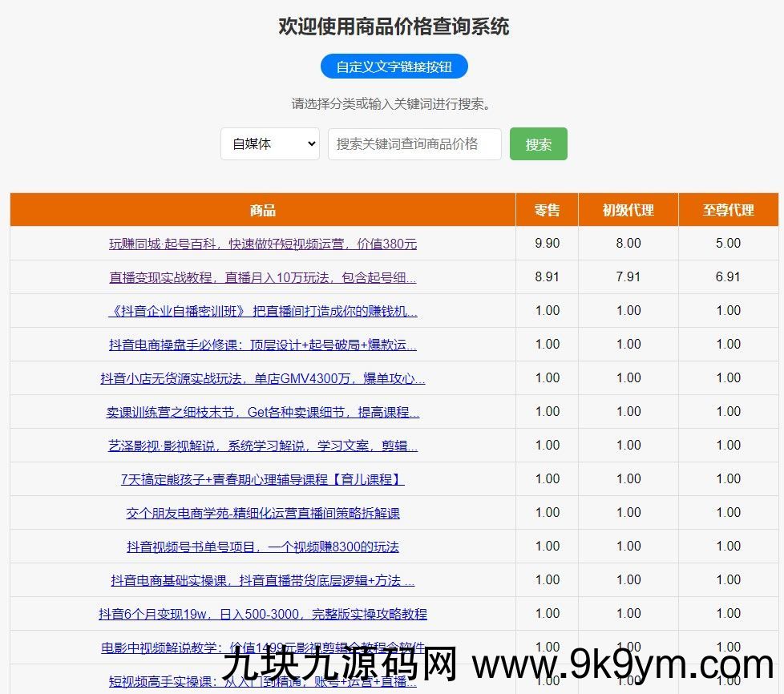This screenshot has width=784, height=694.
Task: Open the 艺泽影视·影视解说 link
Action: [x=263, y=446]
